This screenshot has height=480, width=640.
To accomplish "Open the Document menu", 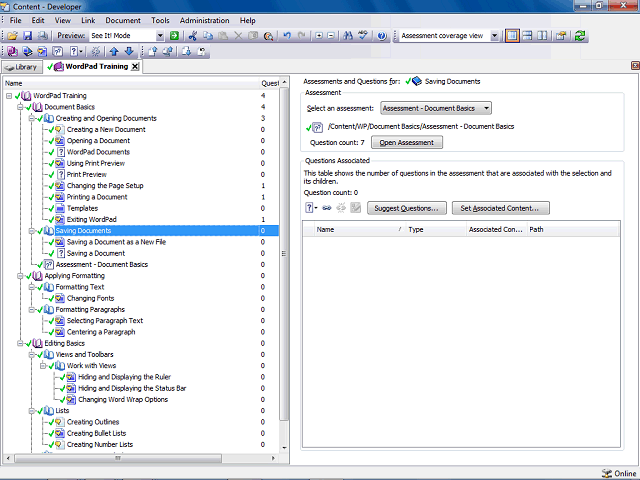I will 123,20.
